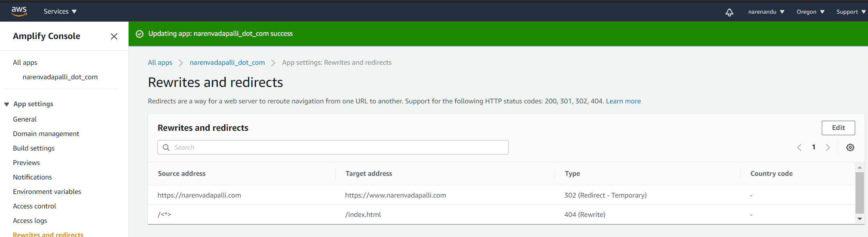Open Environment variables settings
Screen dimensions: 868x237
(47, 192)
